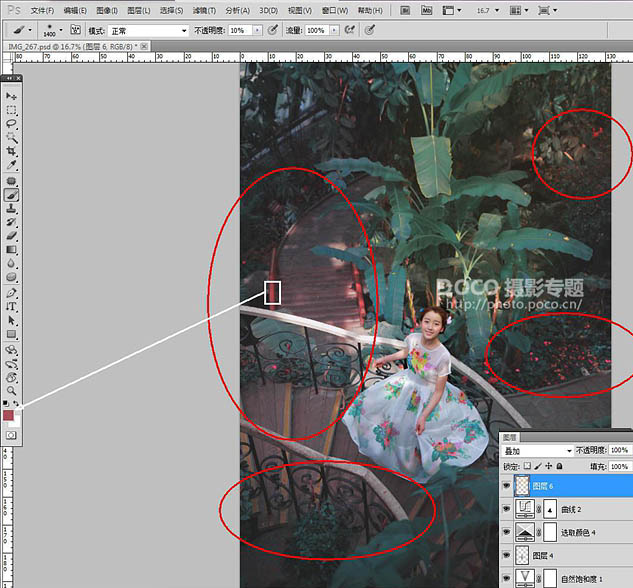Select the Vertical Type tool
The height and width of the screenshot is (588, 633).
(11, 307)
